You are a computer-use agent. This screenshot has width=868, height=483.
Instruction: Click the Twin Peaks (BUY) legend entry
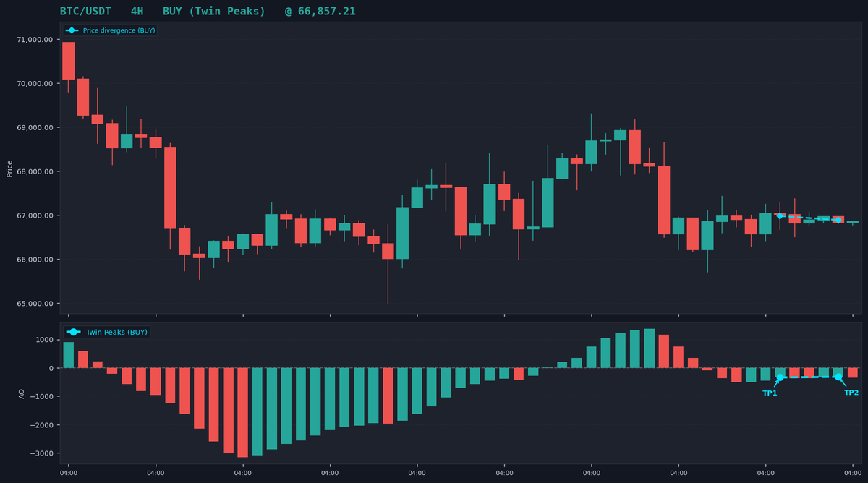click(106, 332)
